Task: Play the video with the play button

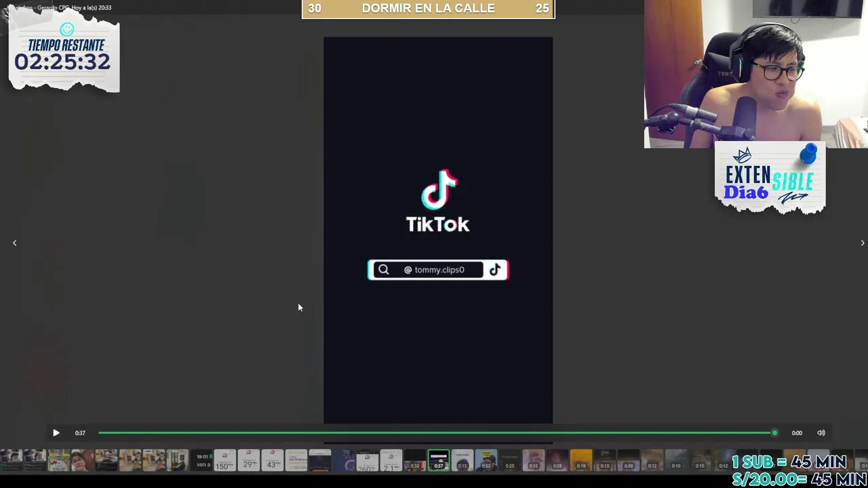Action: click(x=56, y=432)
